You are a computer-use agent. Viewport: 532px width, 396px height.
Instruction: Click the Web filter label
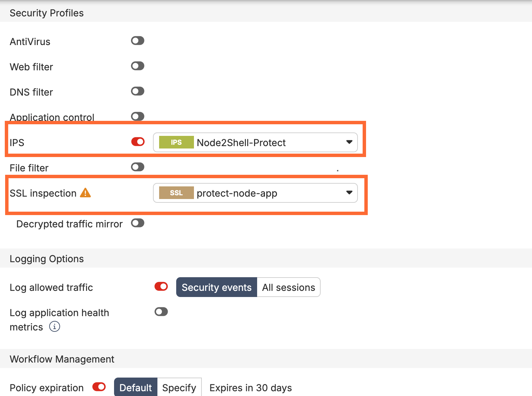coord(31,67)
